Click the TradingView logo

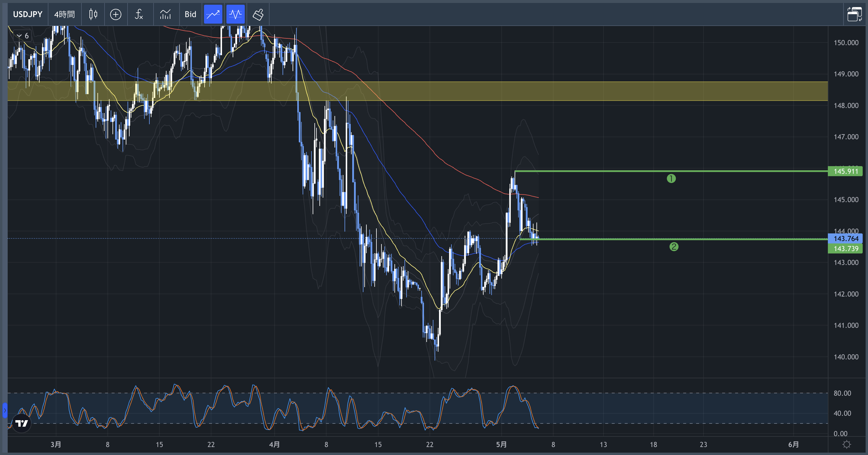22,423
